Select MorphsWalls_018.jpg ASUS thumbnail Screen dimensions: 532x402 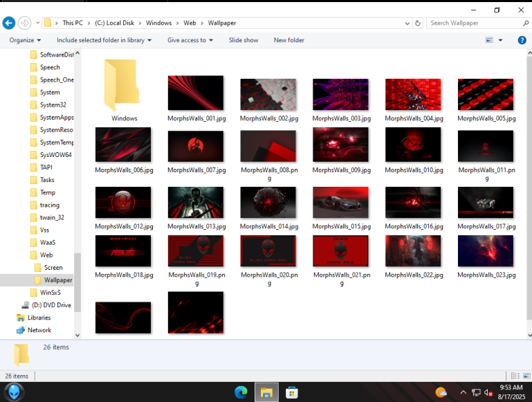pos(123,251)
